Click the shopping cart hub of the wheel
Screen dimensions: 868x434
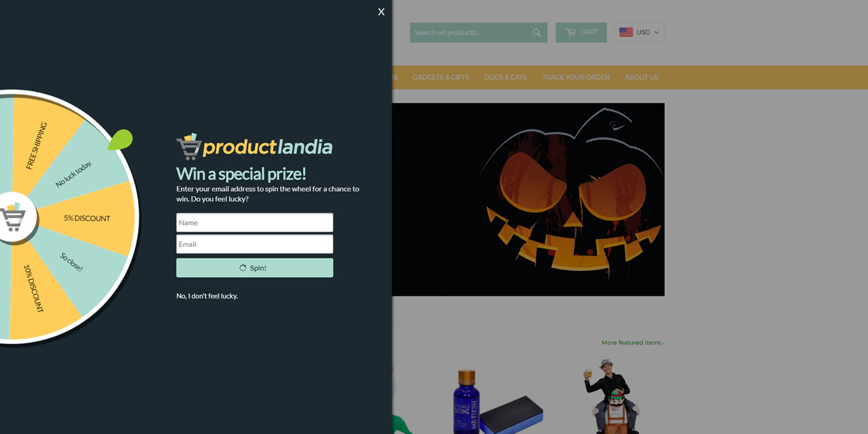click(13, 217)
